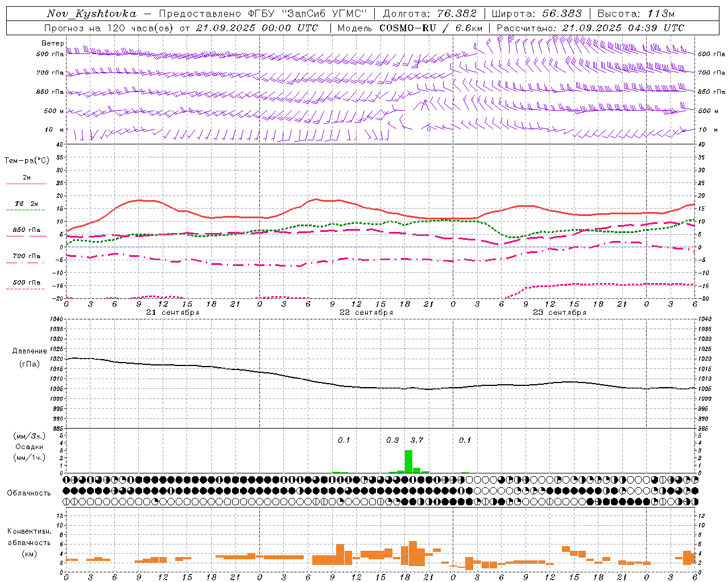The width and height of the screenshot is (728, 582).
Task: Select the 700 гПа temperature legend entry
Action: click(26, 256)
